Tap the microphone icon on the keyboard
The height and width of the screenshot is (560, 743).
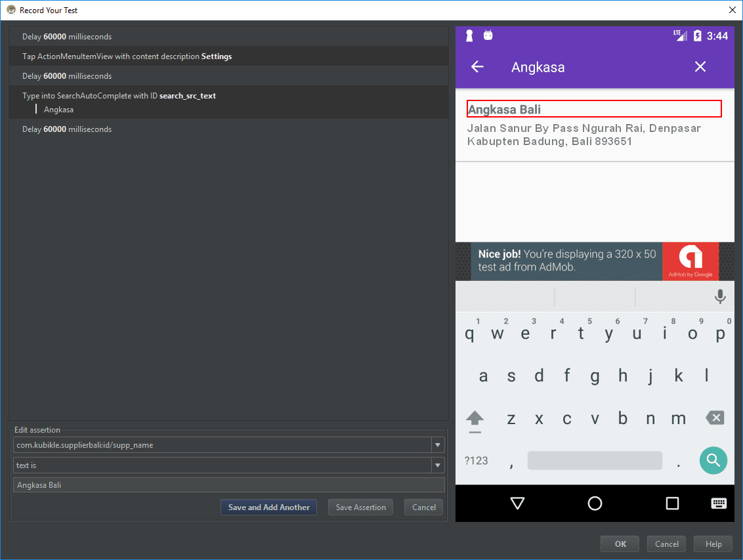(720, 296)
